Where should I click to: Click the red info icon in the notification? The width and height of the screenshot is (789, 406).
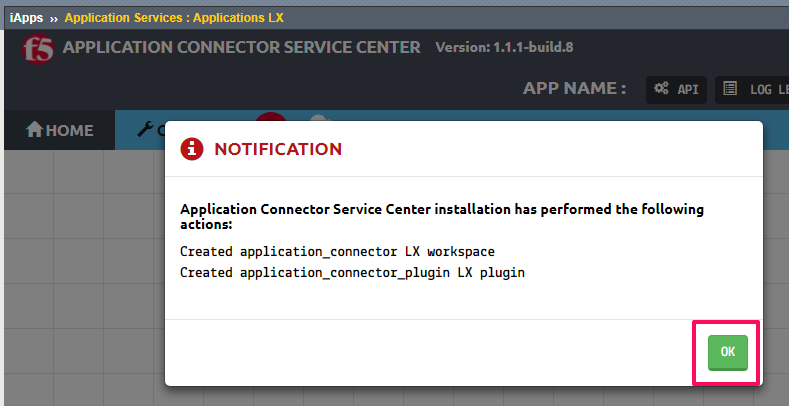192,149
